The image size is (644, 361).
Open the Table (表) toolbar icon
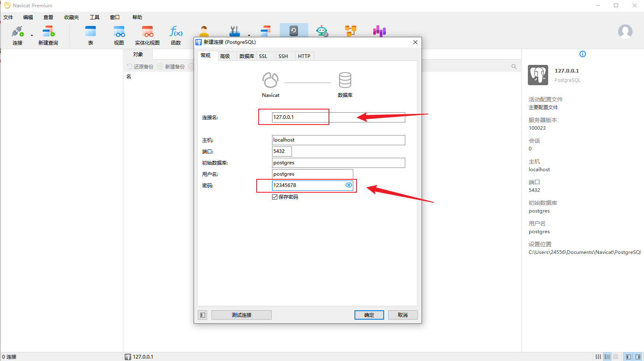[x=90, y=35]
